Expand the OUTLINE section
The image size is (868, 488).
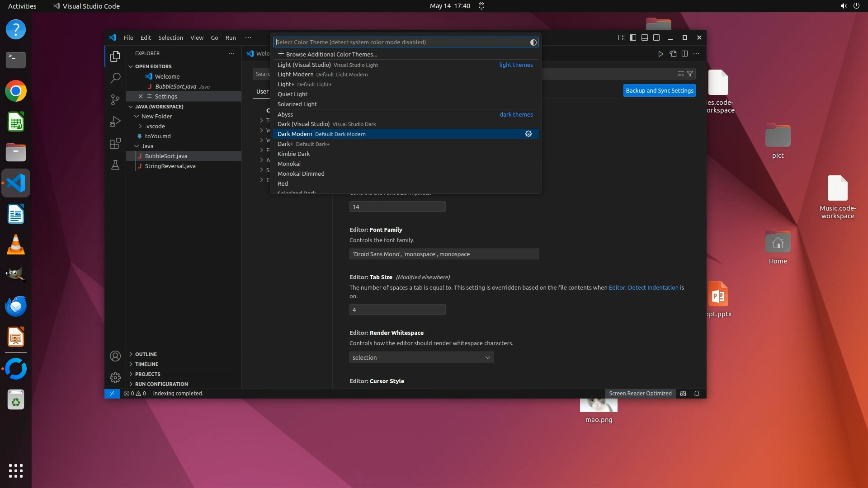[146, 354]
